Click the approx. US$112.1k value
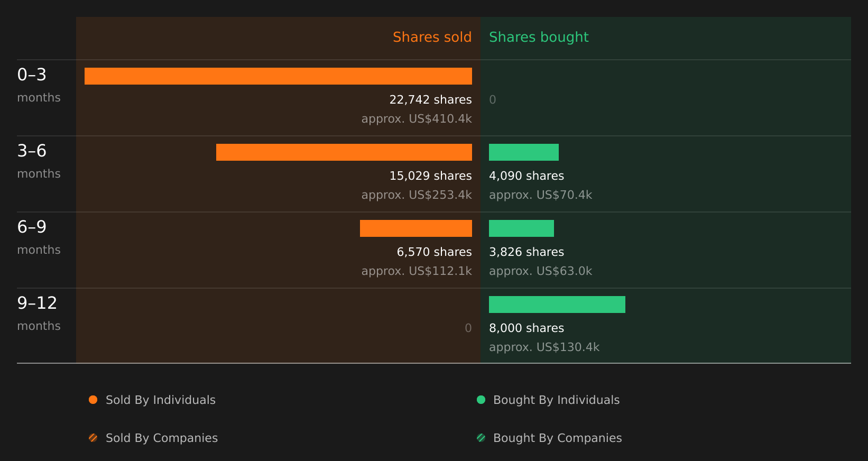 click(417, 271)
